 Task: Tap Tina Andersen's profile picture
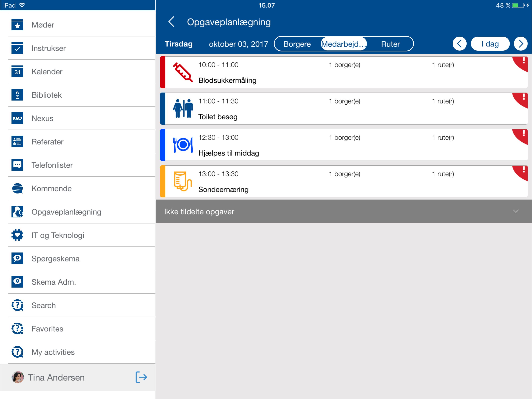(x=18, y=377)
